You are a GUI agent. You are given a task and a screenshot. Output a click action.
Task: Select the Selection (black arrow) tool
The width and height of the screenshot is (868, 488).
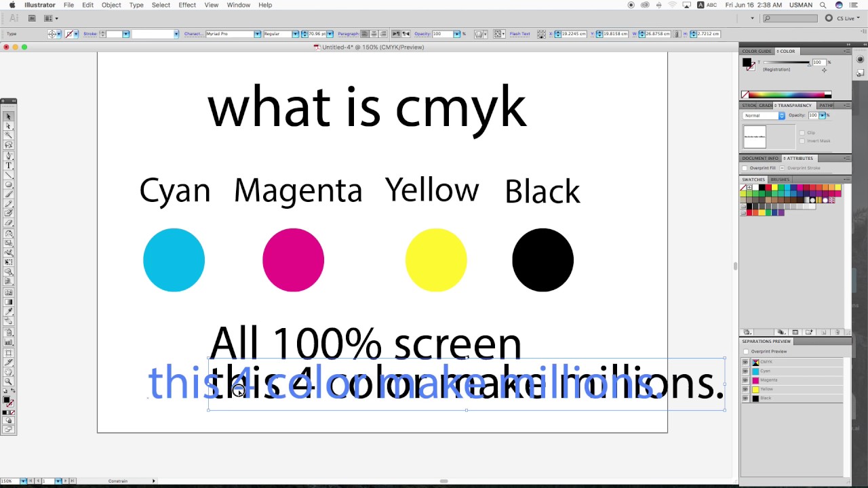(x=8, y=117)
